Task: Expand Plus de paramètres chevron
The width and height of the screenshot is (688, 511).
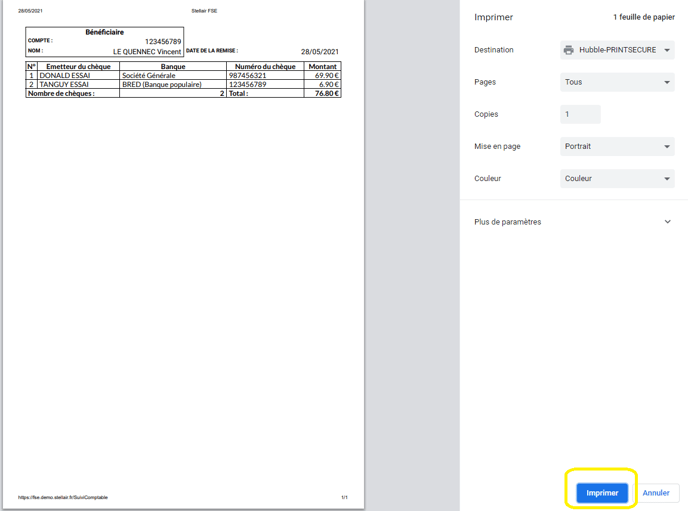Action: pyautogui.click(x=667, y=222)
